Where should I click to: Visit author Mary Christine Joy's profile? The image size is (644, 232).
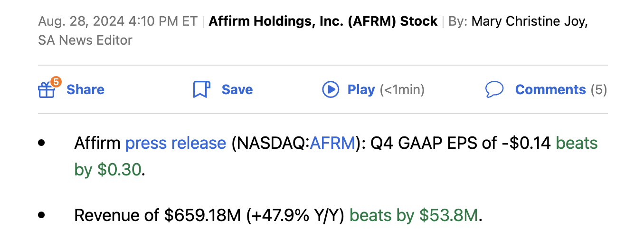(530, 21)
